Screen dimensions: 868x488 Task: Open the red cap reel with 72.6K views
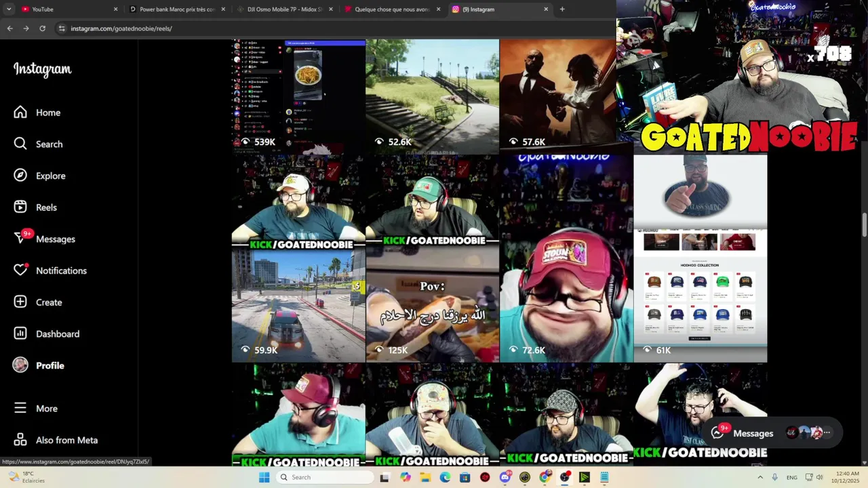(566, 258)
